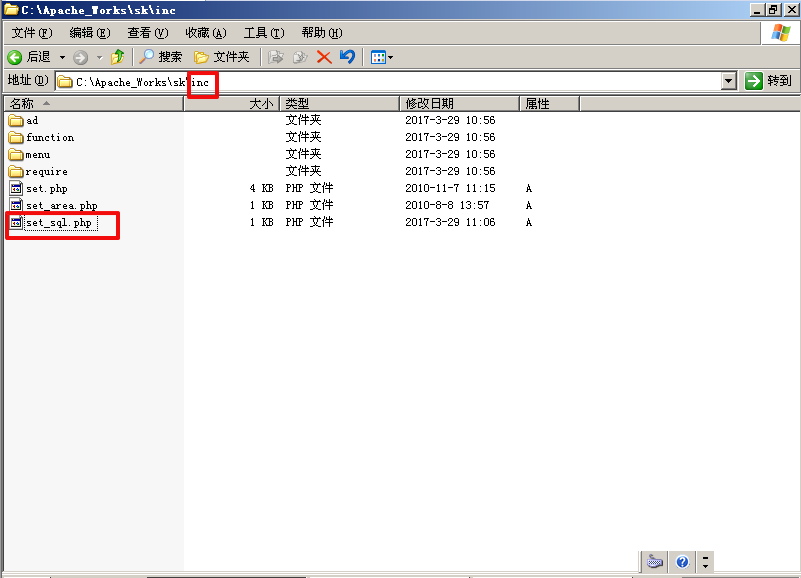Open the Views button menu

click(382, 57)
